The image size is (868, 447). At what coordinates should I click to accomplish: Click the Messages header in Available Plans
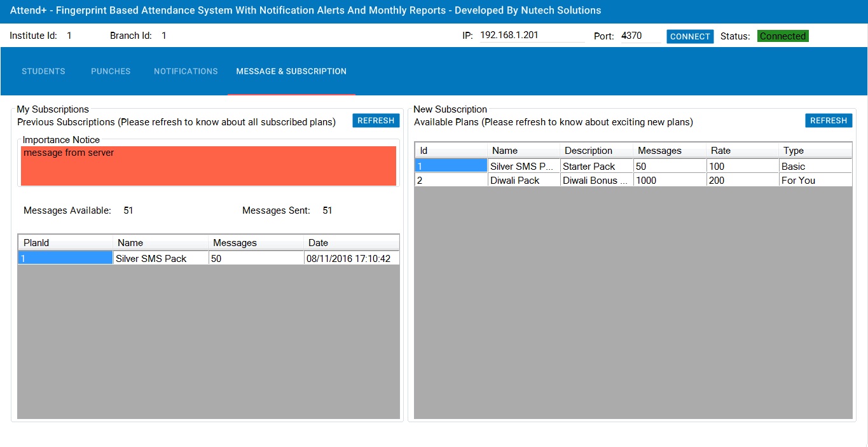pyautogui.click(x=670, y=151)
